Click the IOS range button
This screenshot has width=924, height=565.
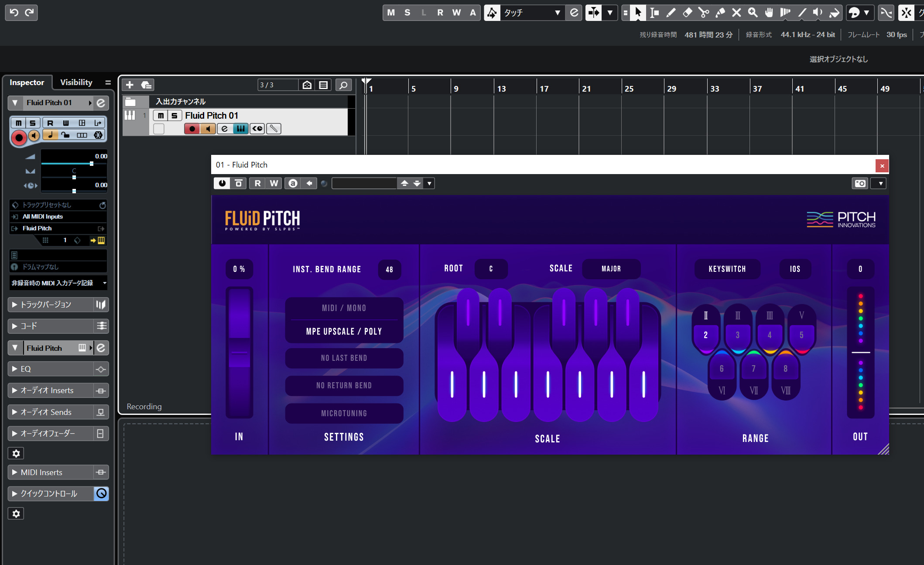pos(795,269)
